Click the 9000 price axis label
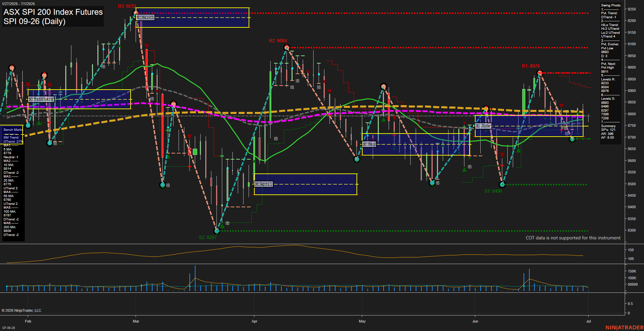 click(632, 68)
